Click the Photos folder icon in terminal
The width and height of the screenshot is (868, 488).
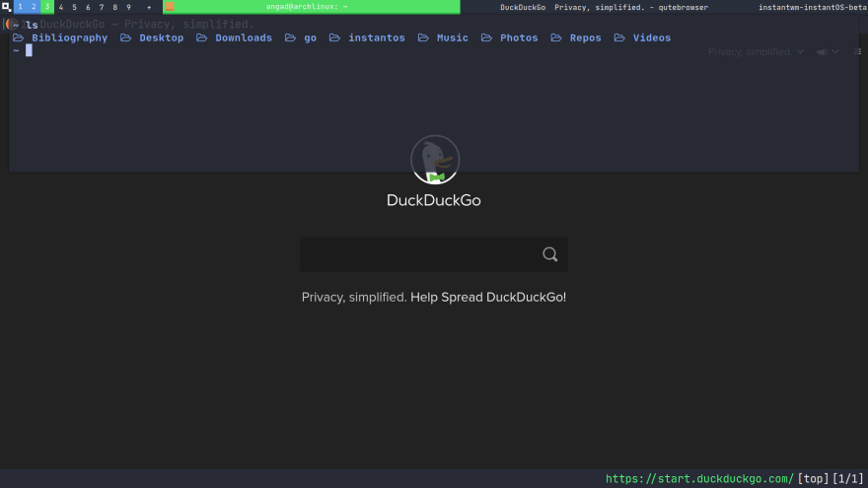[486, 37]
